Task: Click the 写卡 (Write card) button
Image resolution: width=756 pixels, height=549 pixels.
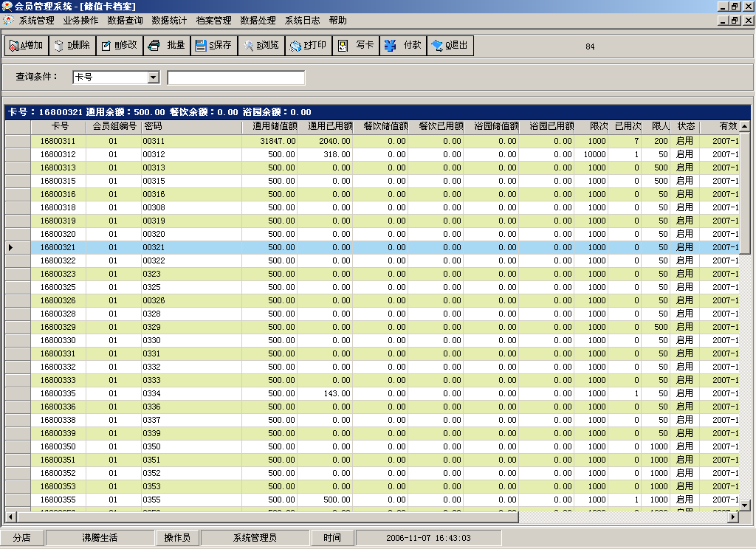Action: click(x=355, y=46)
